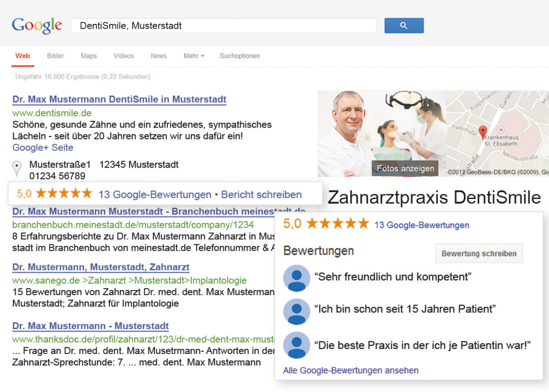Open result "Dr. Max Mustermann - Musterstadt"
The height and width of the screenshot is (392, 549).
pyautogui.click(x=91, y=326)
